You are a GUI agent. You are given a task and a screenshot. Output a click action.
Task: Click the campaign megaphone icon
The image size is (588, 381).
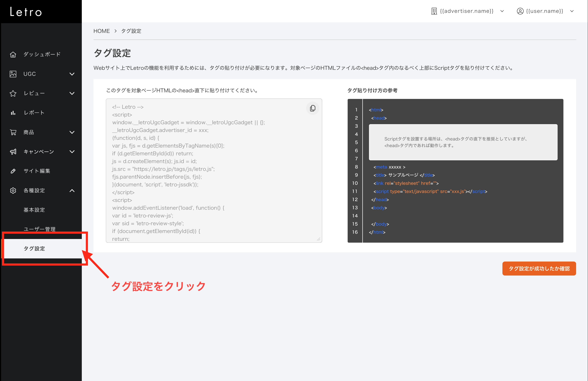[13, 152]
